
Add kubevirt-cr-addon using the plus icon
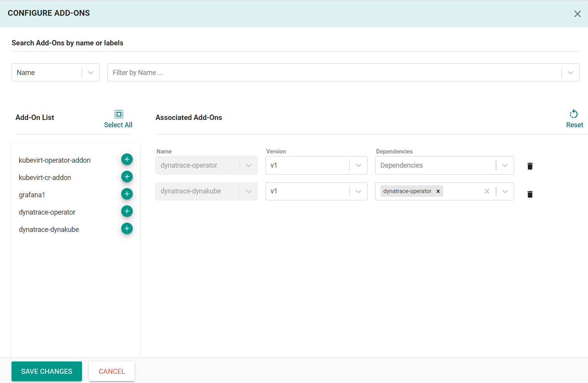[x=127, y=177]
